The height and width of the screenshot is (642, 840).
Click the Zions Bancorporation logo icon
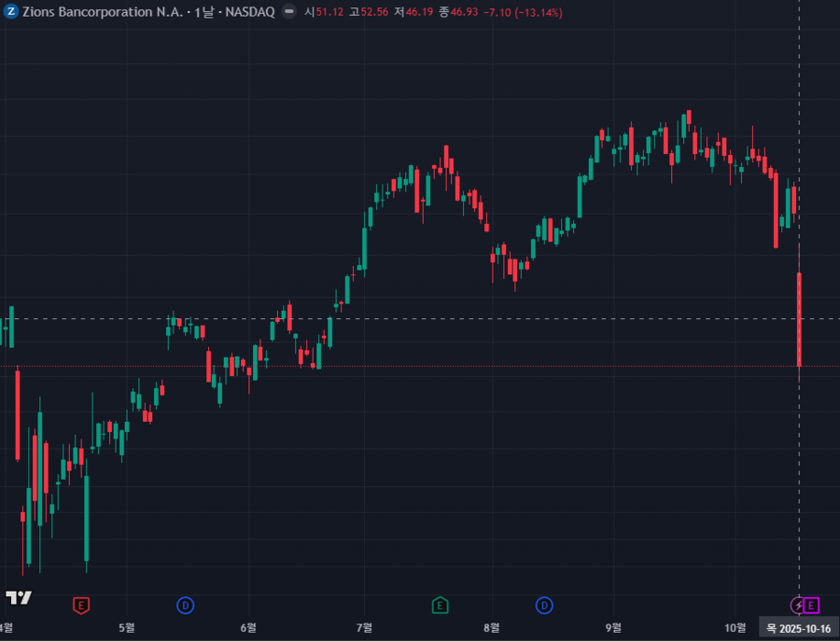pyautogui.click(x=11, y=11)
